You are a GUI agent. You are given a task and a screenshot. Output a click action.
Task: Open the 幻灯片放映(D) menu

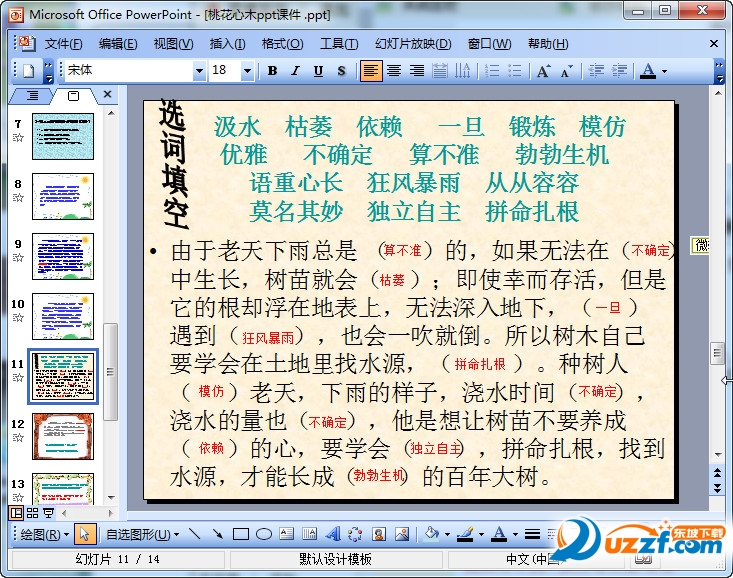[413, 44]
